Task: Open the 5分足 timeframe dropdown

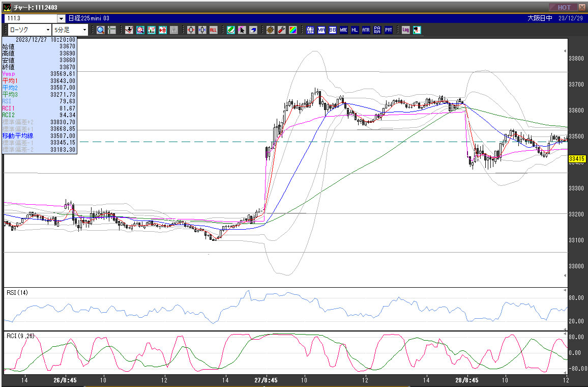Action: [x=70, y=30]
